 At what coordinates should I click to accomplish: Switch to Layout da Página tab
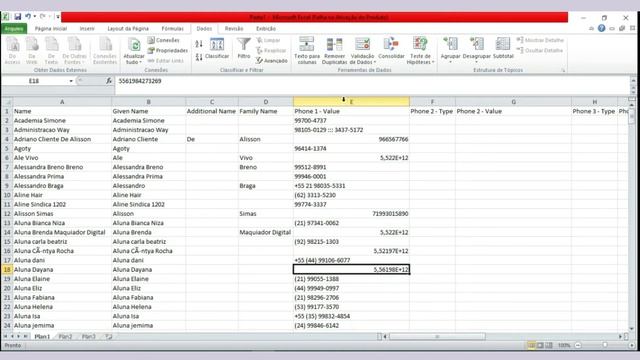128,29
